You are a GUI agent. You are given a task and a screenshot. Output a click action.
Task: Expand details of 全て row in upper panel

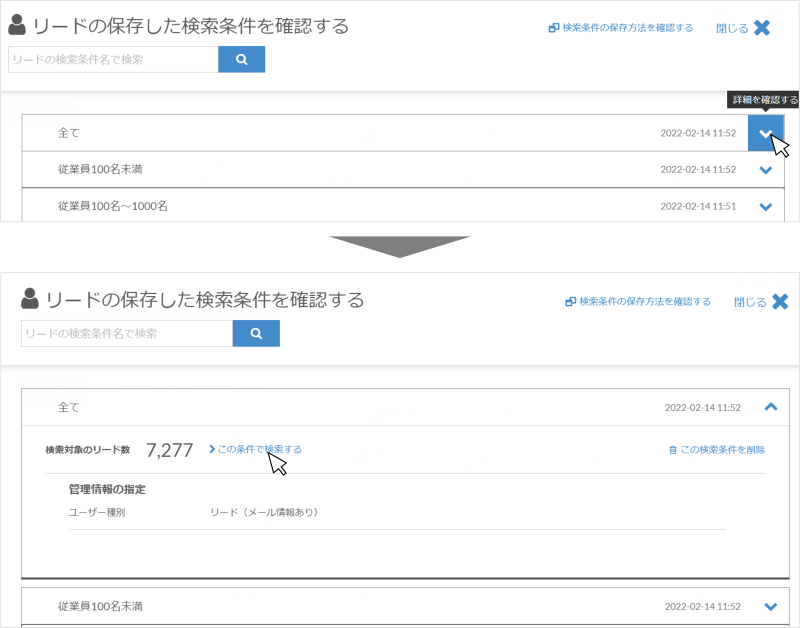[766, 133]
